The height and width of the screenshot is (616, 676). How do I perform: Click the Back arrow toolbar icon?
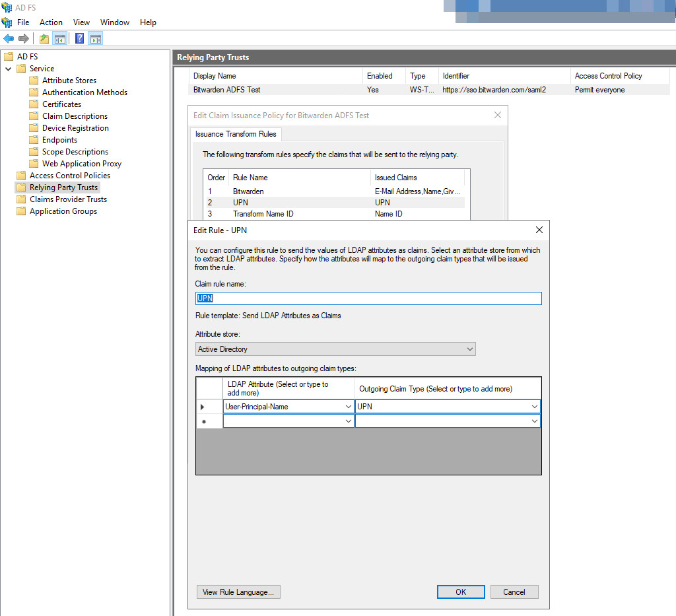tap(9, 39)
